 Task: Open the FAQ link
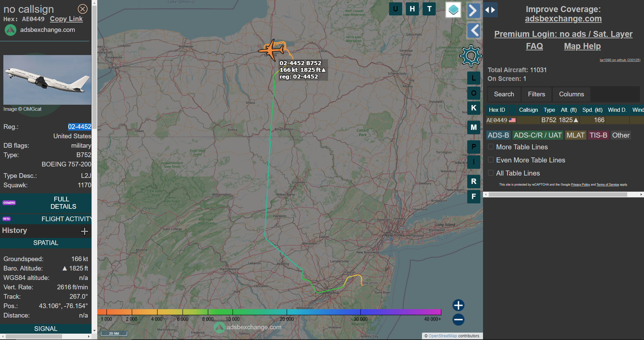tap(534, 46)
